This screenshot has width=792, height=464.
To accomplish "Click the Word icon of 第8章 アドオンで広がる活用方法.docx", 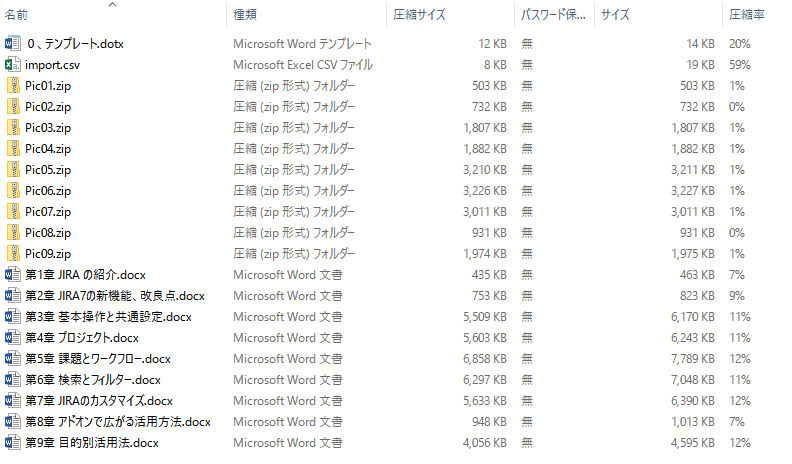I will tap(13, 422).
